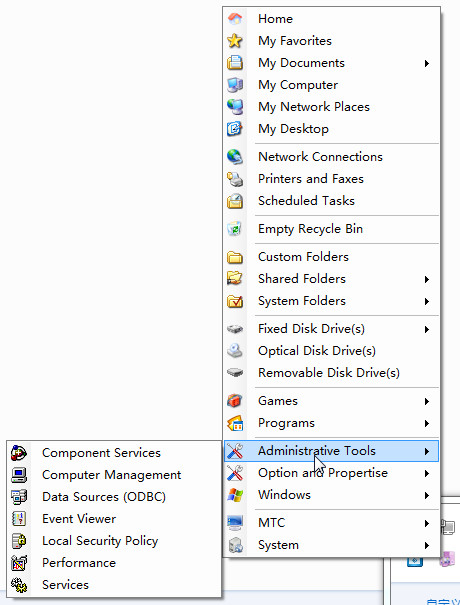This screenshot has width=460, height=605.
Task: Open Network Connections entry
Action: tap(331, 157)
